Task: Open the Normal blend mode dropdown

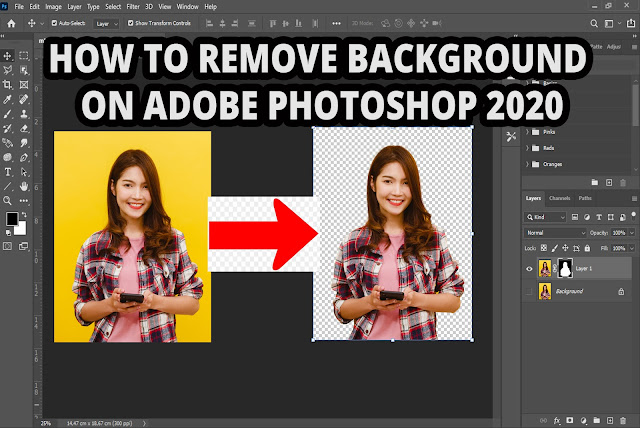Action: 555,233
